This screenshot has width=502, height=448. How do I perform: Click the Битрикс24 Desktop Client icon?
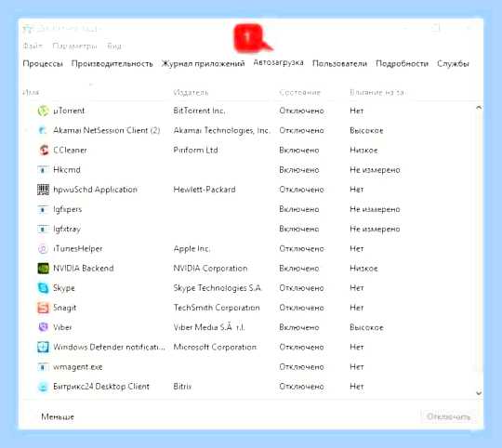43,387
